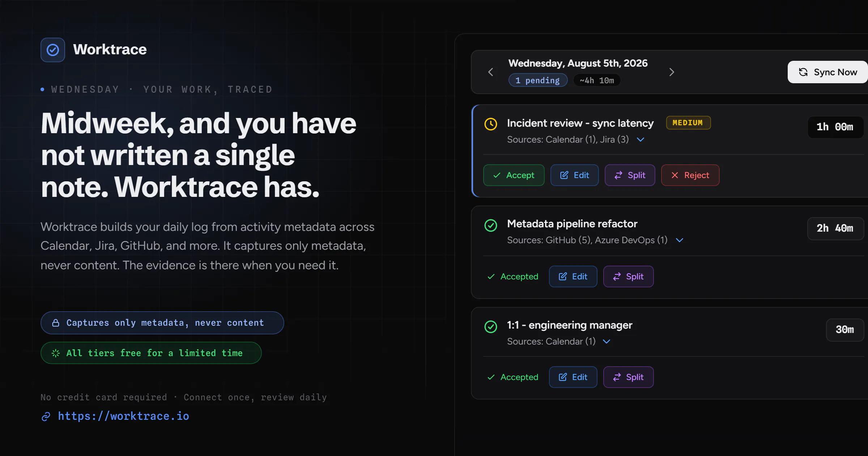The width and height of the screenshot is (868, 456).
Task: Expand Calendar sources for 1:1 entry
Action: tap(607, 341)
